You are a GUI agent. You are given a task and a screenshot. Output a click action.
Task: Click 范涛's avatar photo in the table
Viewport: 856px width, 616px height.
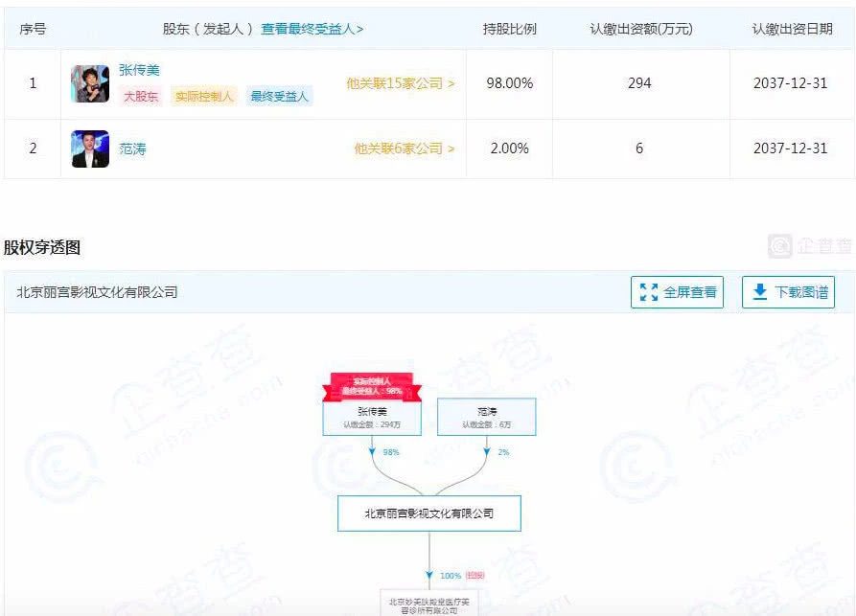(x=90, y=149)
